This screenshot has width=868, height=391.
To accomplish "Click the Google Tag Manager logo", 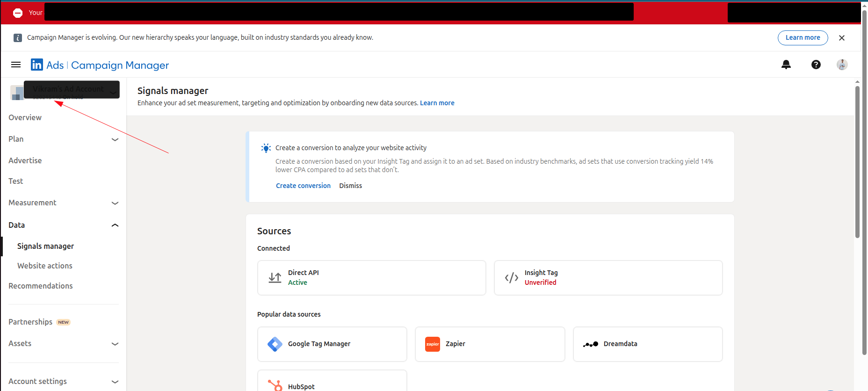I will pos(275,344).
